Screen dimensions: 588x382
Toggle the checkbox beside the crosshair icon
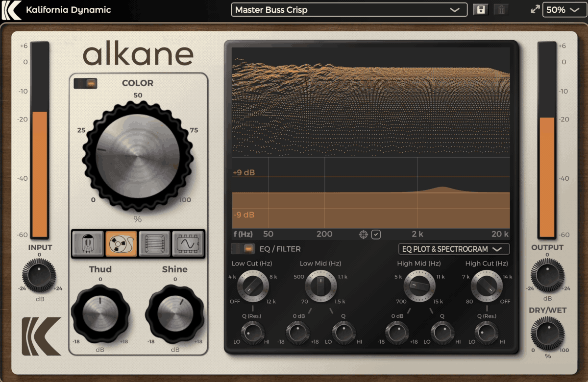pos(376,235)
